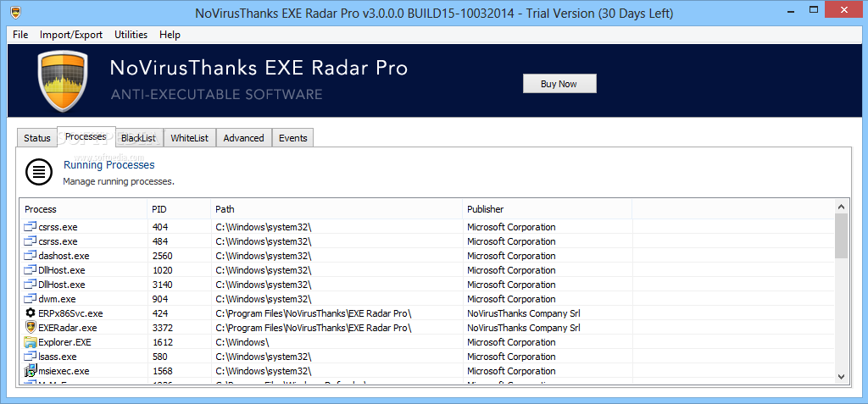Sort by the Publisher column header
This screenshot has width=868, height=404.
point(547,209)
